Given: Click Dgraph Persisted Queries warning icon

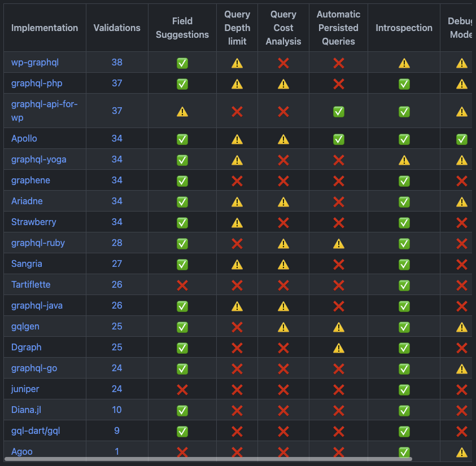Looking at the screenshot, I should (338, 348).
